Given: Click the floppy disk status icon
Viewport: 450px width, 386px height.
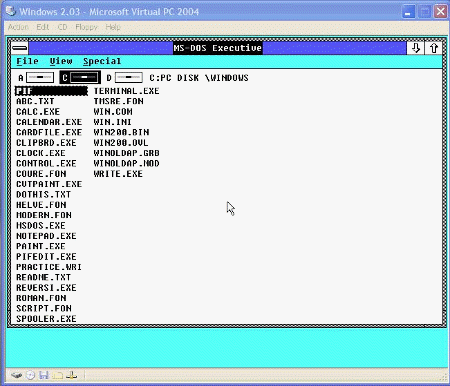Looking at the screenshot, I should (x=44, y=376).
